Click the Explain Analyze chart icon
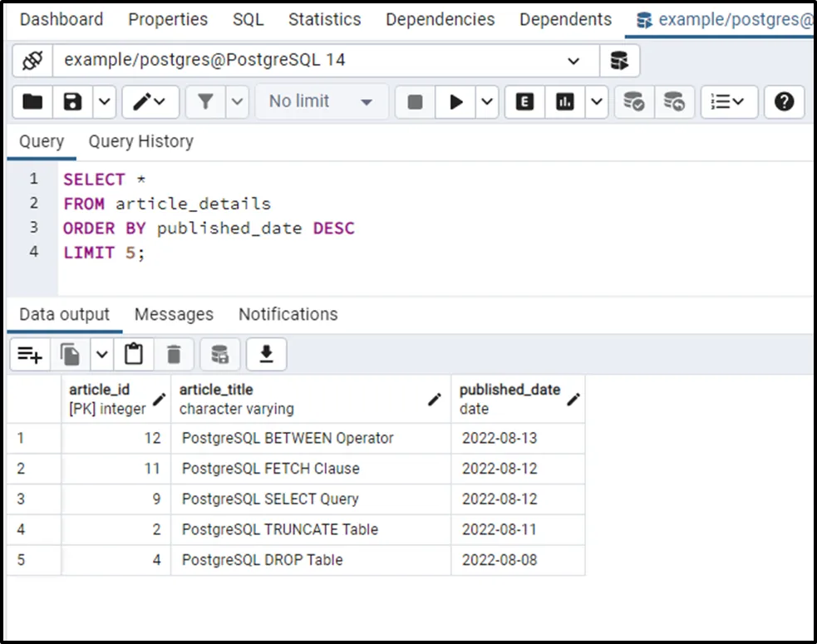Viewport: 817px width, 644px height. coord(565,101)
